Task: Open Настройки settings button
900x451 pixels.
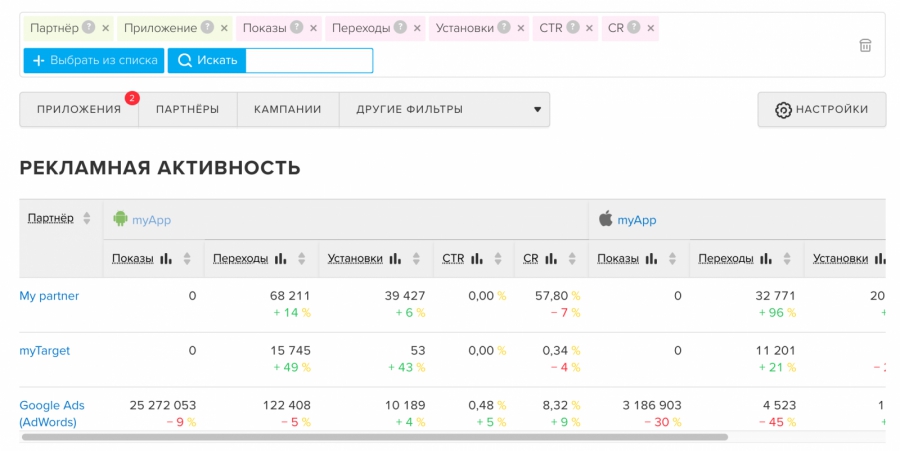Action: click(x=822, y=109)
